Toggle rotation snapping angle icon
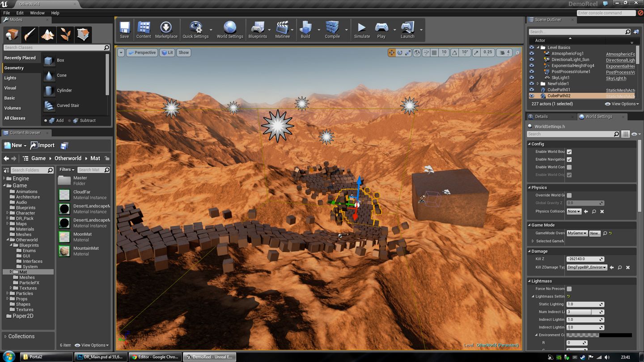644x362 pixels. [x=454, y=53]
